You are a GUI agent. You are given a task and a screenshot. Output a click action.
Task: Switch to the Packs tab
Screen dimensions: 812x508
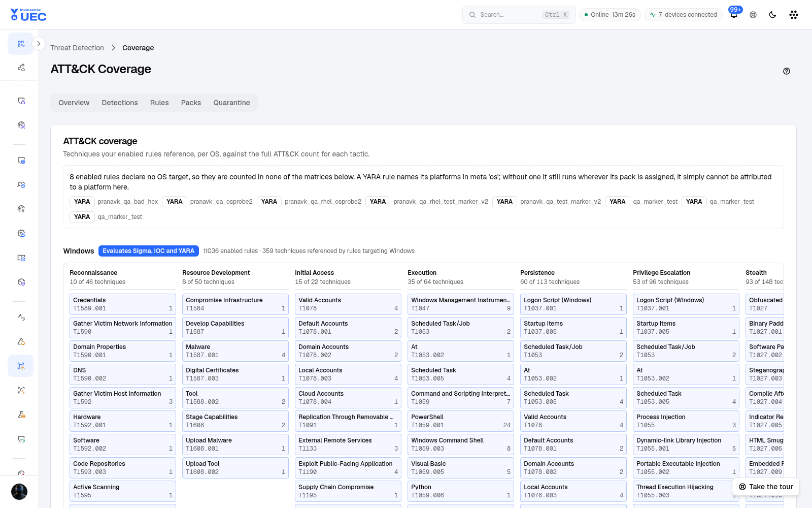(191, 103)
